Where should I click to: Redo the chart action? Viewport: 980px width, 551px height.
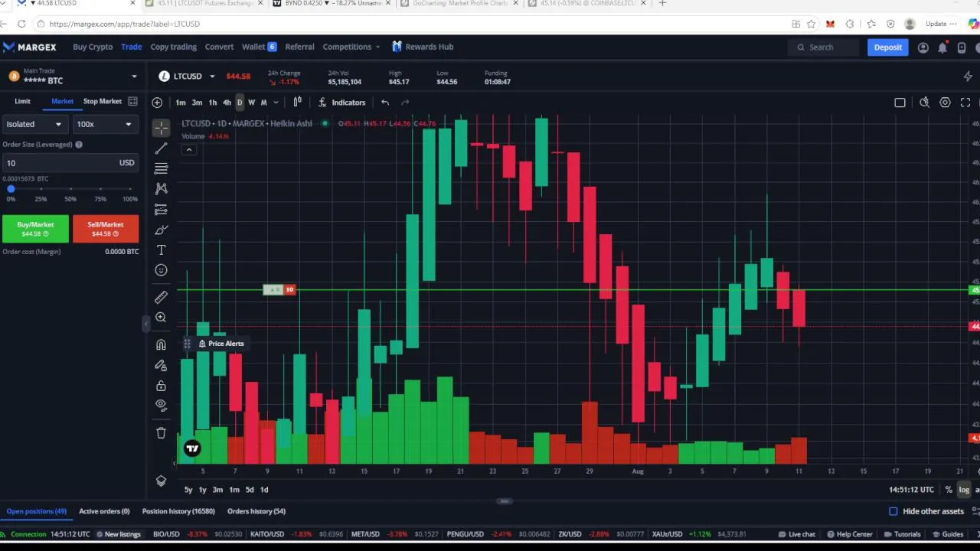[x=405, y=103]
